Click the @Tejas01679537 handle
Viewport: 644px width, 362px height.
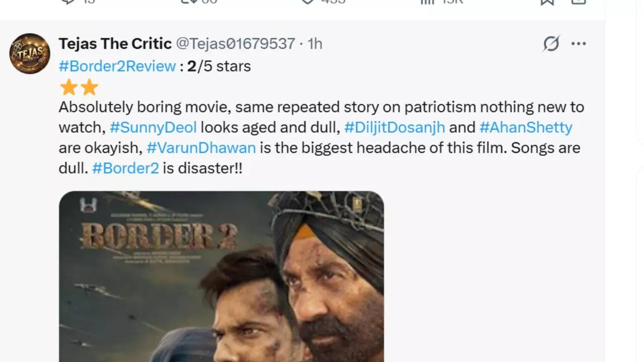click(x=235, y=44)
